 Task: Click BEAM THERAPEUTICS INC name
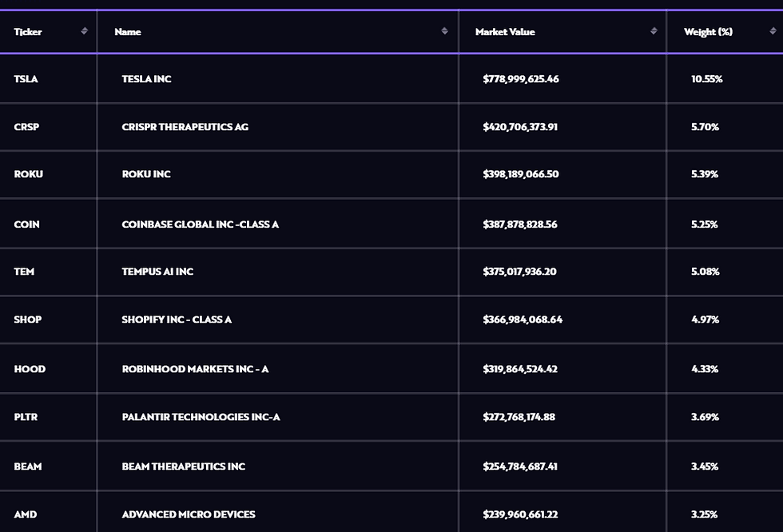tap(183, 466)
